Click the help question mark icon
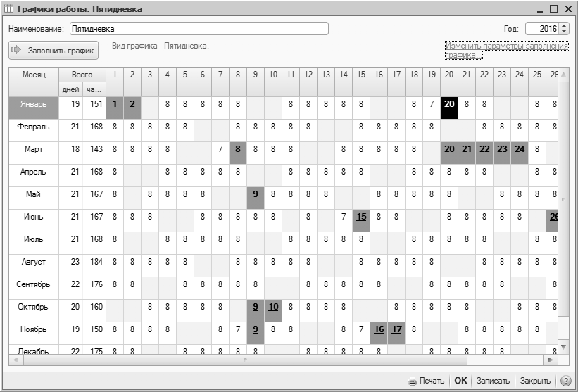The width and height of the screenshot is (578, 392). pos(565,381)
